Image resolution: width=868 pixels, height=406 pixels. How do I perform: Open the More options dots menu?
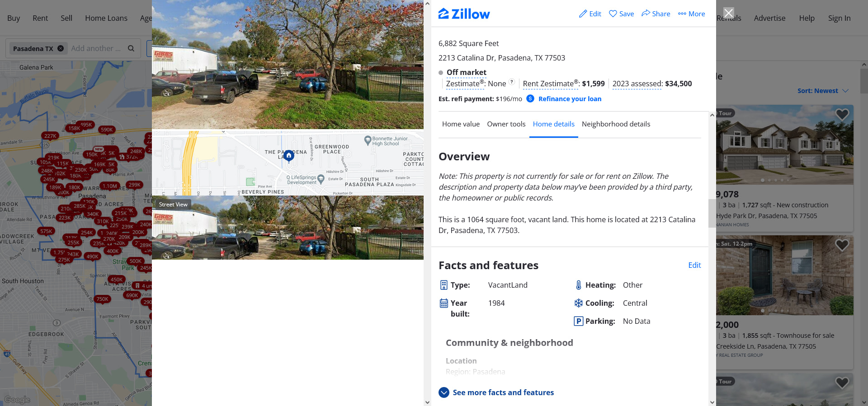(682, 14)
